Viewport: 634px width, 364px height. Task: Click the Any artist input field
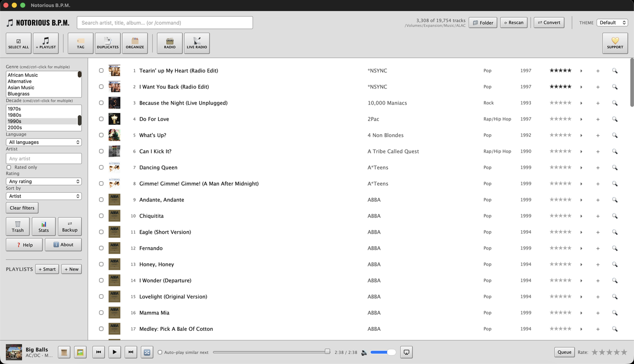click(44, 158)
